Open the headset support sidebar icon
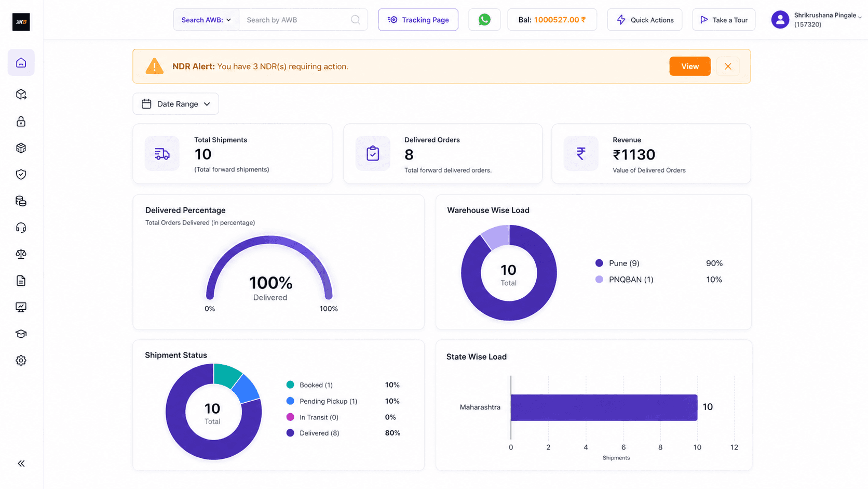Viewport: 868px width, 489px height. tap(21, 228)
